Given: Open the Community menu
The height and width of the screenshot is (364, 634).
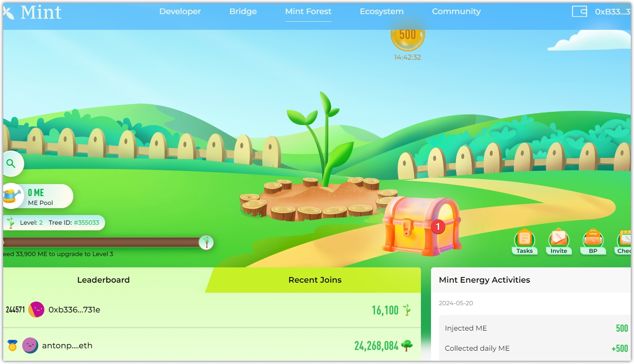Looking at the screenshot, I should pyautogui.click(x=456, y=12).
